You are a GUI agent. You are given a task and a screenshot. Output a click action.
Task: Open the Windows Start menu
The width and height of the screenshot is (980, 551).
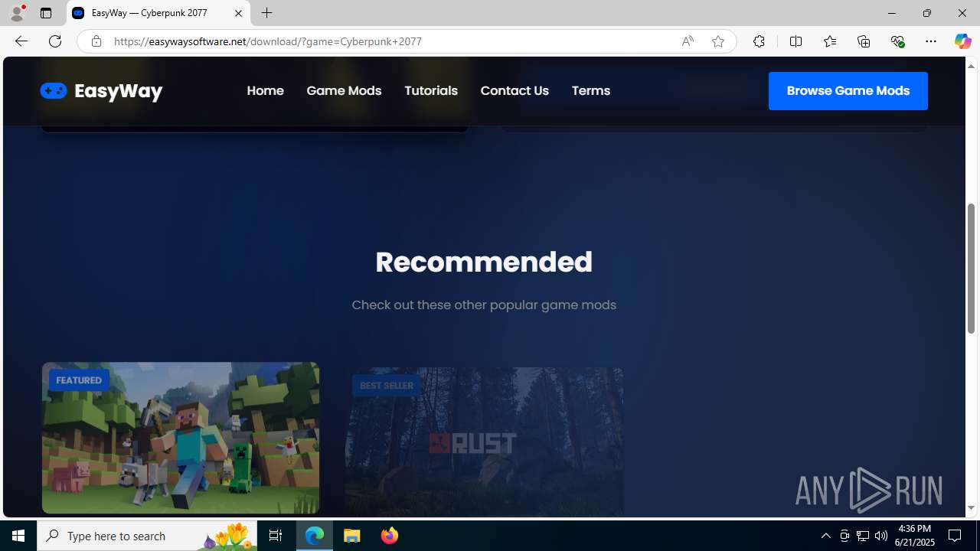point(18,536)
